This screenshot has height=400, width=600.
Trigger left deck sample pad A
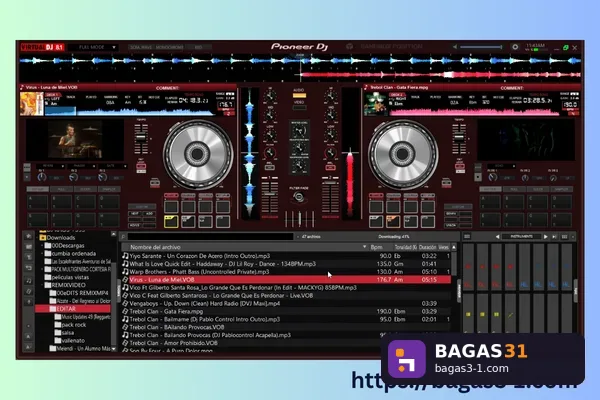(x=38, y=202)
